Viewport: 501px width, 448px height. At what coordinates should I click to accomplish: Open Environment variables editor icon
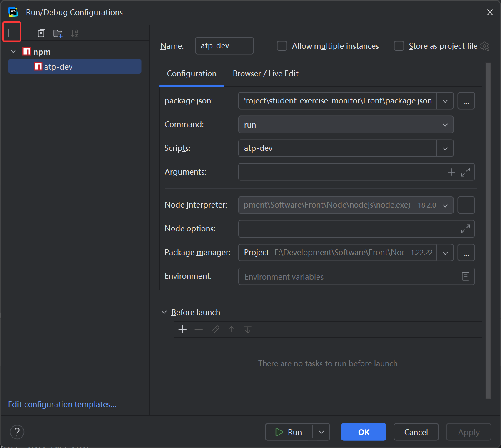coord(466,276)
